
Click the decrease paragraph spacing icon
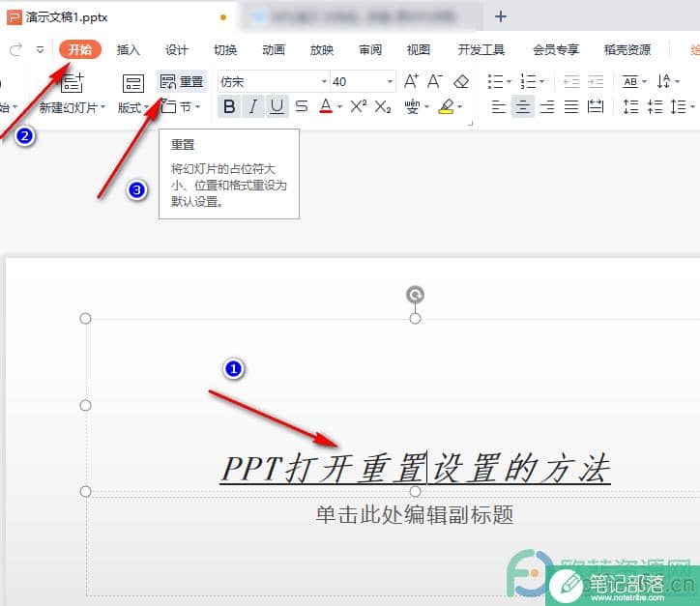tap(655, 106)
